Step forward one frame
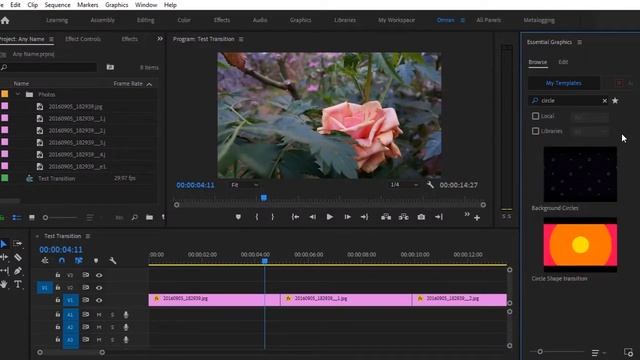The image size is (640, 360). [347, 217]
